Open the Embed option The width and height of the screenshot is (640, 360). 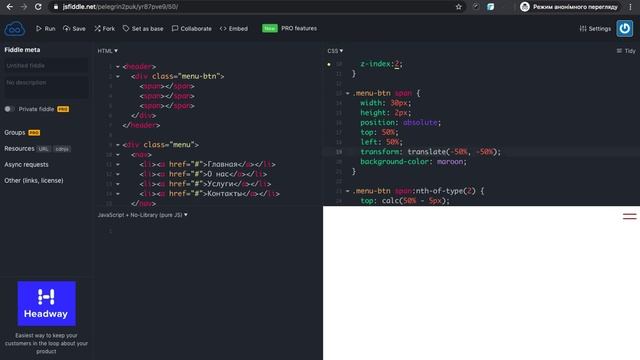[234, 29]
